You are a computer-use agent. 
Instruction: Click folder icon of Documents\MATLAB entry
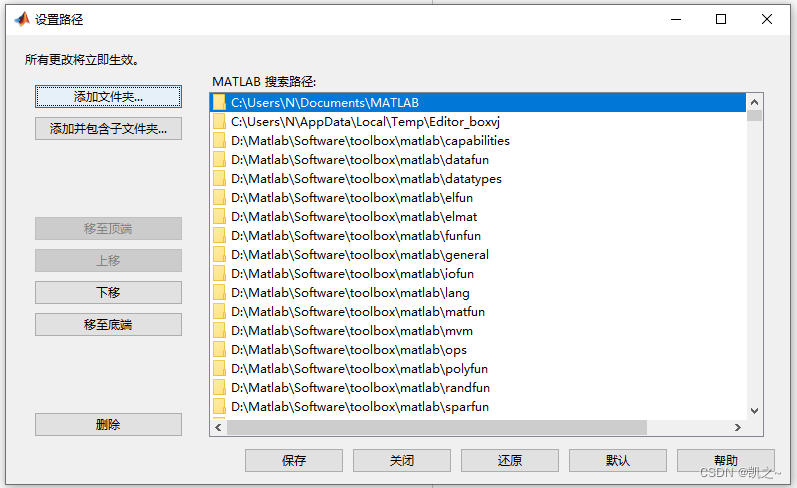point(219,103)
